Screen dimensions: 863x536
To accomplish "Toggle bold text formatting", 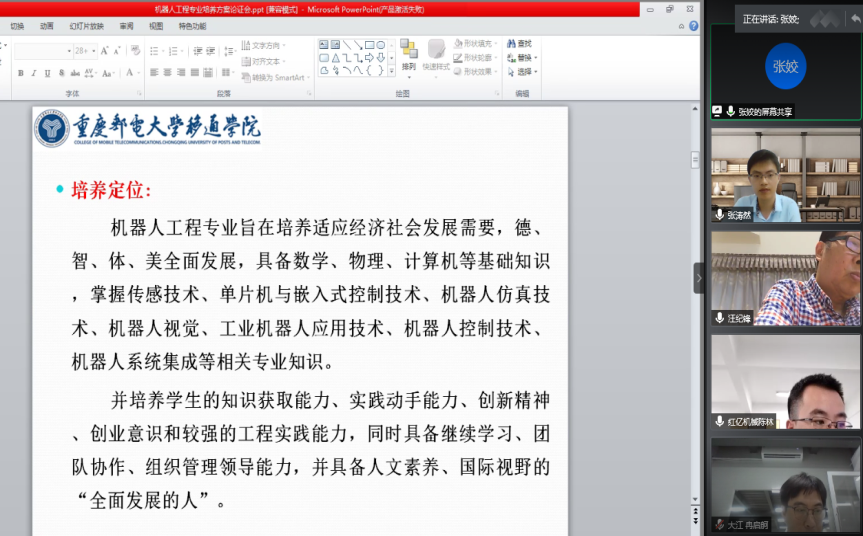I will coord(20,73).
